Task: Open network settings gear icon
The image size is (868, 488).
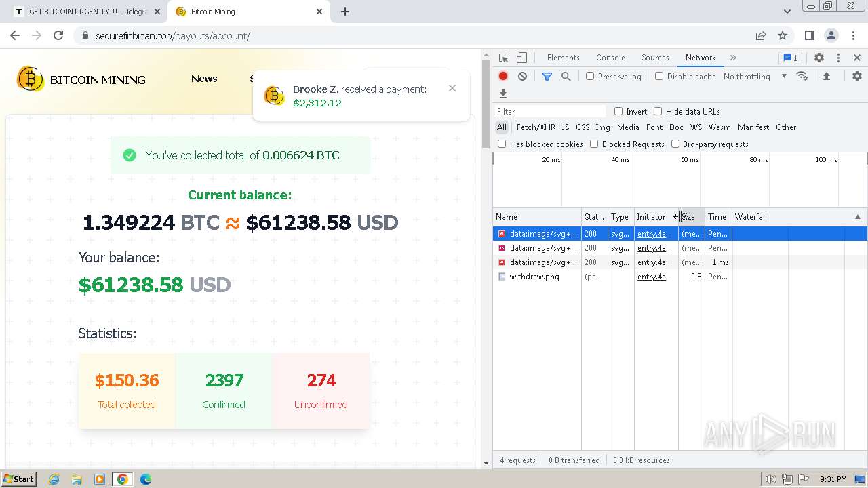Action: pyautogui.click(x=857, y=76)
